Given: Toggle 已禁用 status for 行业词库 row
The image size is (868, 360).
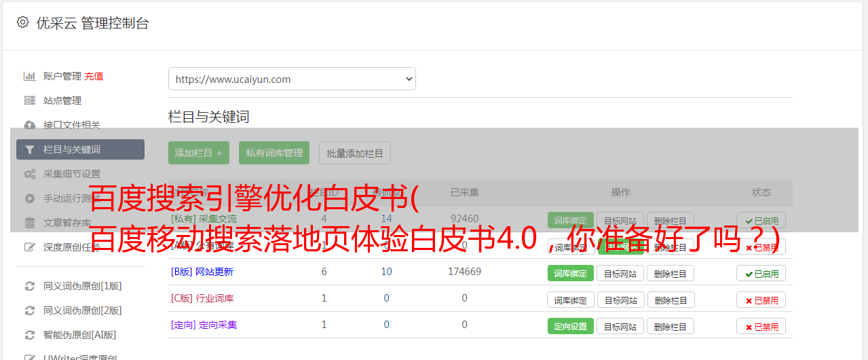Looking at the screenshot, I should 761,300.
